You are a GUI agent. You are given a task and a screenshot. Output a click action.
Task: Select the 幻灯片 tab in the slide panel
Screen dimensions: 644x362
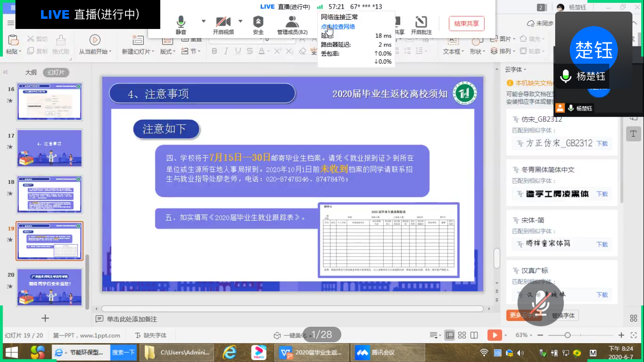[x=56, y=72]
